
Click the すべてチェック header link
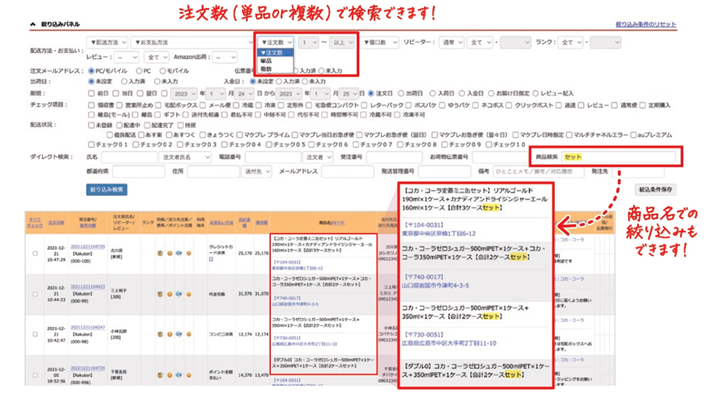[x=35, y=223]
